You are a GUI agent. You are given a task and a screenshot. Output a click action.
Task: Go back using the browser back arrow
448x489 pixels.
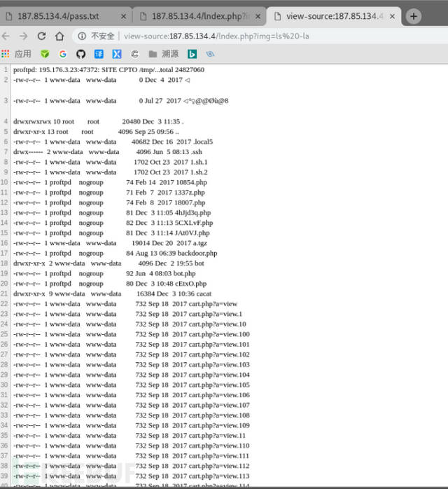point(6,36)
